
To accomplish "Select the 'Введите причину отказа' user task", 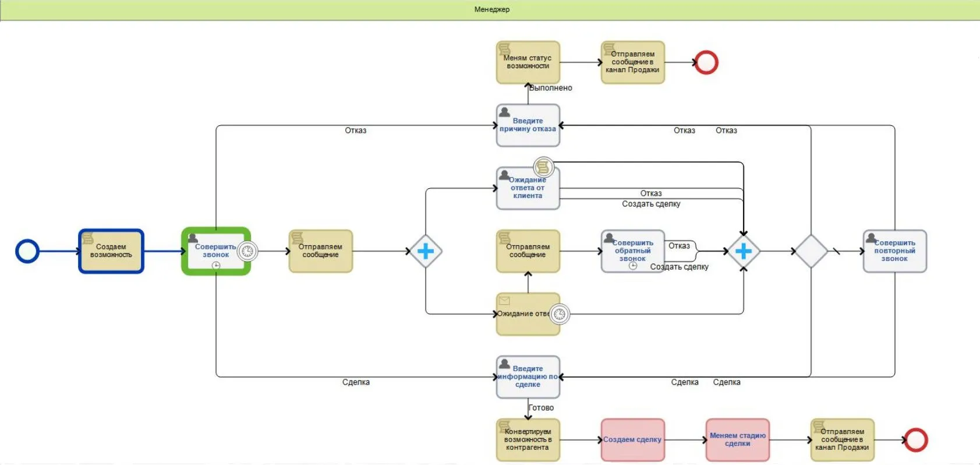I will (x=528, y=125).
